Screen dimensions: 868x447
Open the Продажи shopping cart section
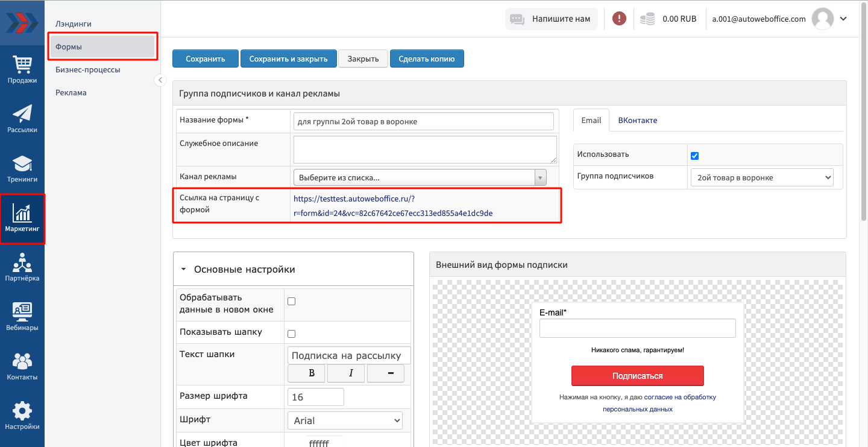pyautogui.click(x=22, y=69)
